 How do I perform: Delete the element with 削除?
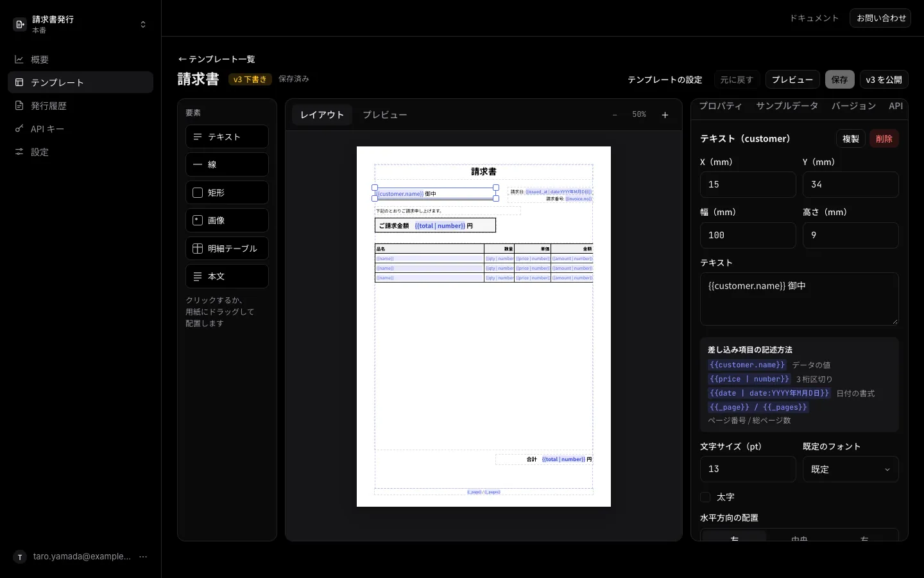click(x=884, y=139)
